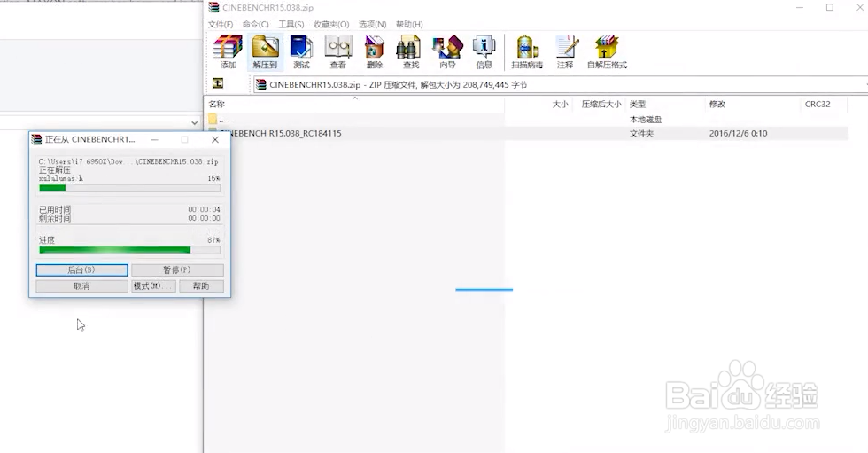The width and height of the screenshot is (868, 453).
Task: Open the Tools (工具) menu
Action: (x=291, y=24)
